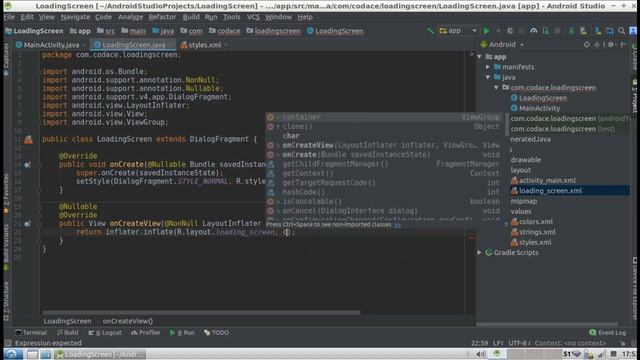
Task: Click 'Context: <no context>' in status bar
Action: [571, 343]
